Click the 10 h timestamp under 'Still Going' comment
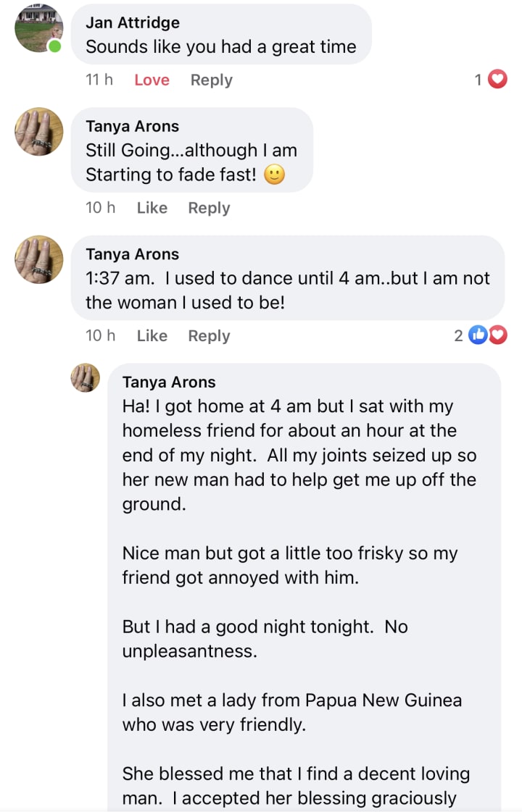The width and height of the screenshot is (522, 812). (100, 208)
